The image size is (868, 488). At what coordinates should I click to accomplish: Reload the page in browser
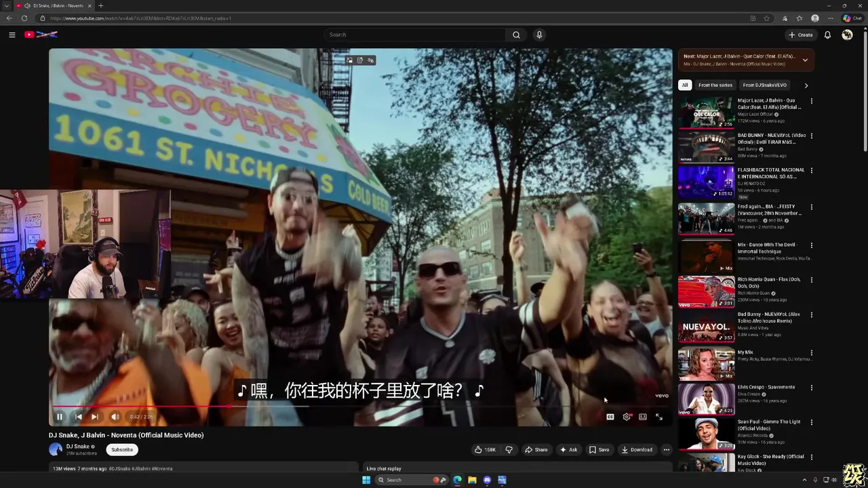click(24, 18)
